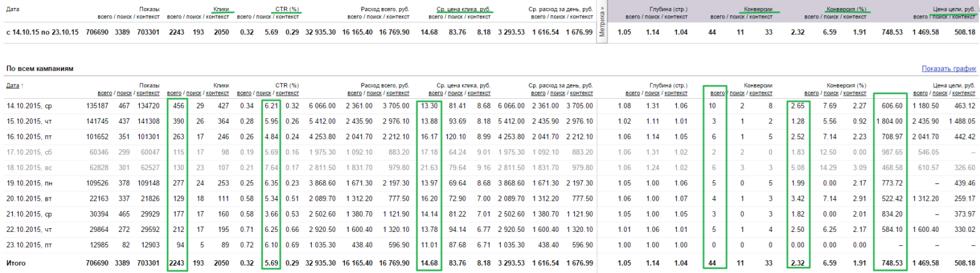Screen dimensions: 980x273
Task: Sort campaigns table by Дата column
Action: 12,85
